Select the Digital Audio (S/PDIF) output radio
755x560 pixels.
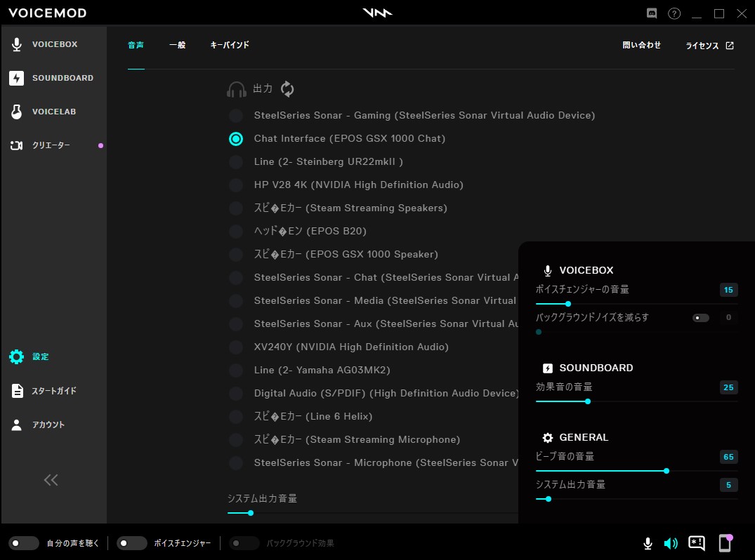coord(236,393)
